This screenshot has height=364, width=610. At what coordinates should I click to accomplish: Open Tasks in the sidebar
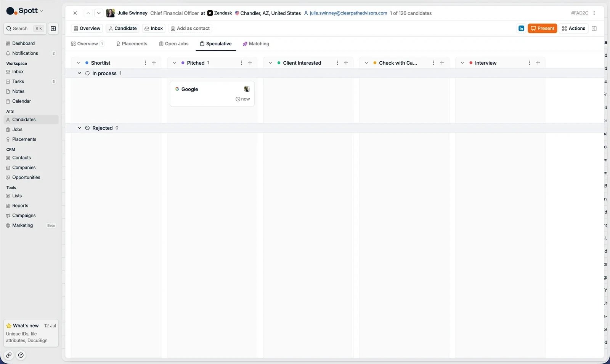31,81
